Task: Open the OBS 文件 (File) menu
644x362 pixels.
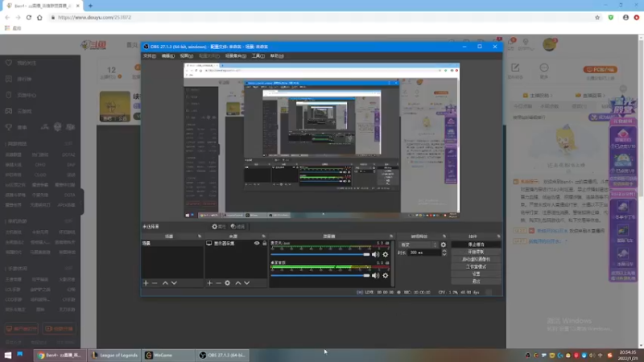Action: tap(149, 56)
